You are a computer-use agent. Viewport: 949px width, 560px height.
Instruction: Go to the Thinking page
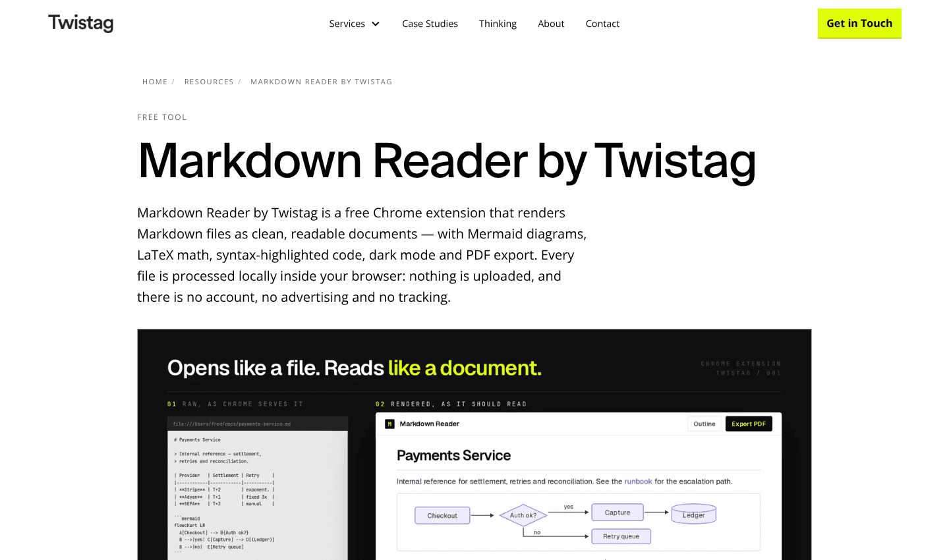tap(498, 24)
